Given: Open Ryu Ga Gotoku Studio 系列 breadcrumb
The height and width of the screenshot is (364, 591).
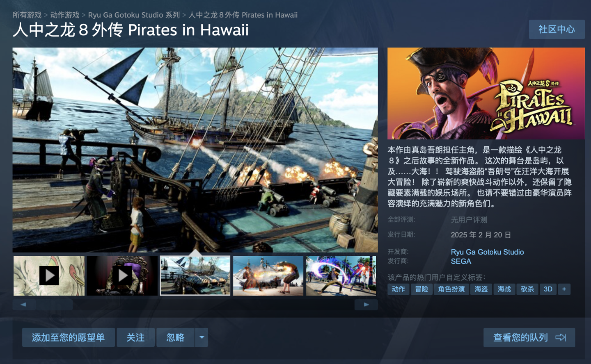Looking at the screenshot, I should [134, 15].
